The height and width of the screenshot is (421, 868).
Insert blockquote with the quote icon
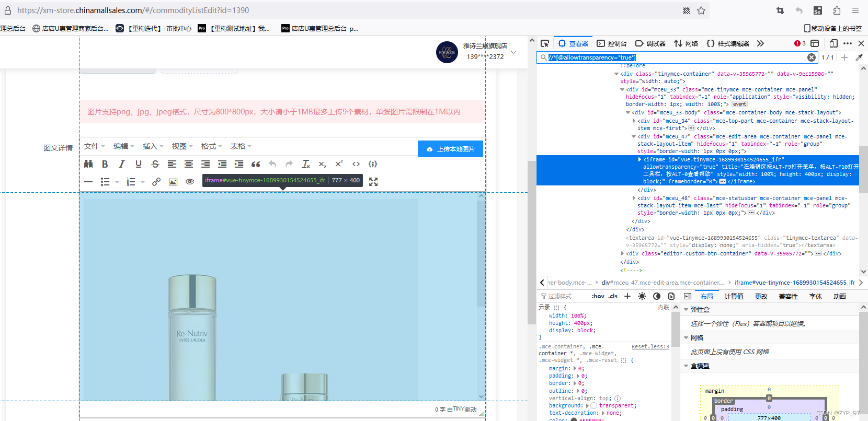point(256,164)
